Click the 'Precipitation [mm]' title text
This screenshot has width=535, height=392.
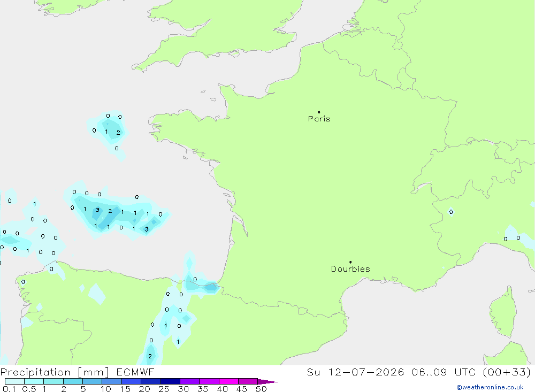(x=55, y=372)
